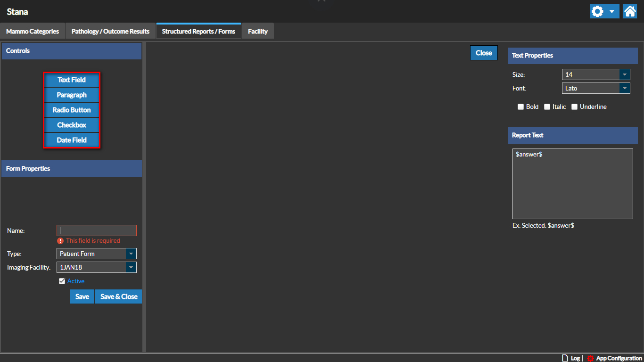Toggle the Italic checkbox
The image size is (644, 362).
pyautogui.click(x=547, y=107)
